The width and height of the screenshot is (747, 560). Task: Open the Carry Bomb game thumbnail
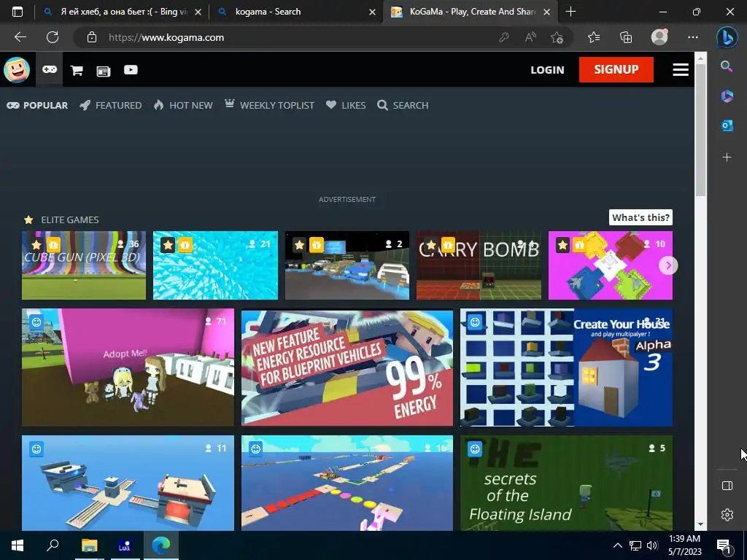point(479,265)
